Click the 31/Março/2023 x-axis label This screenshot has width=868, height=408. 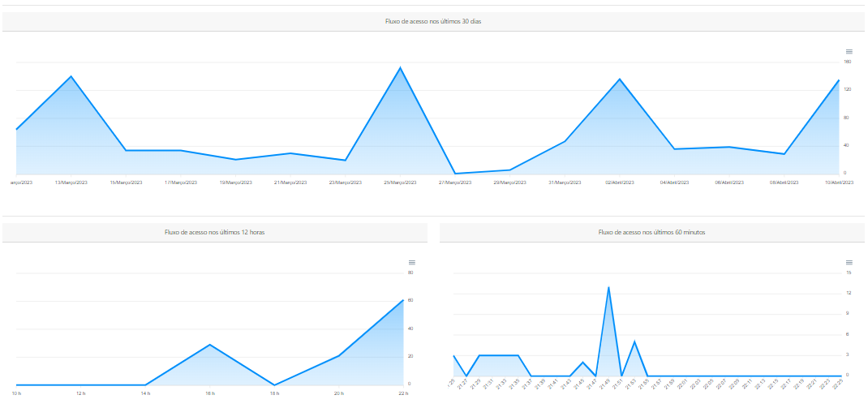tap(565, 183)
